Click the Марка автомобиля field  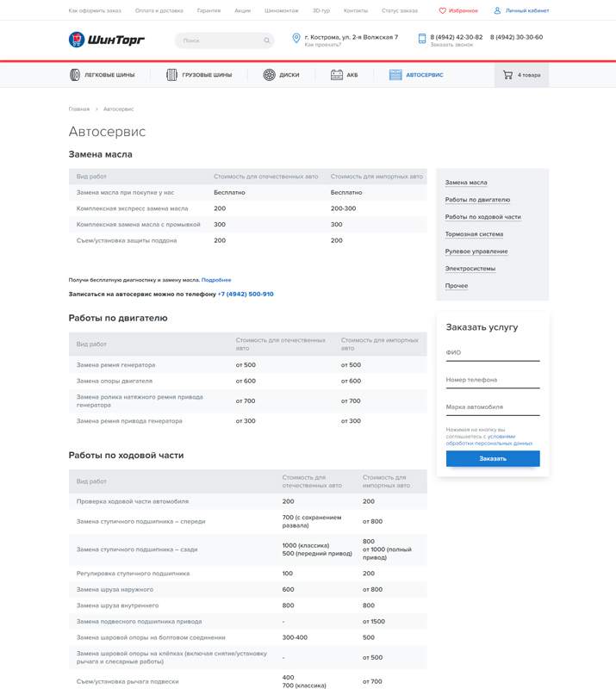(x=492, y=407)
